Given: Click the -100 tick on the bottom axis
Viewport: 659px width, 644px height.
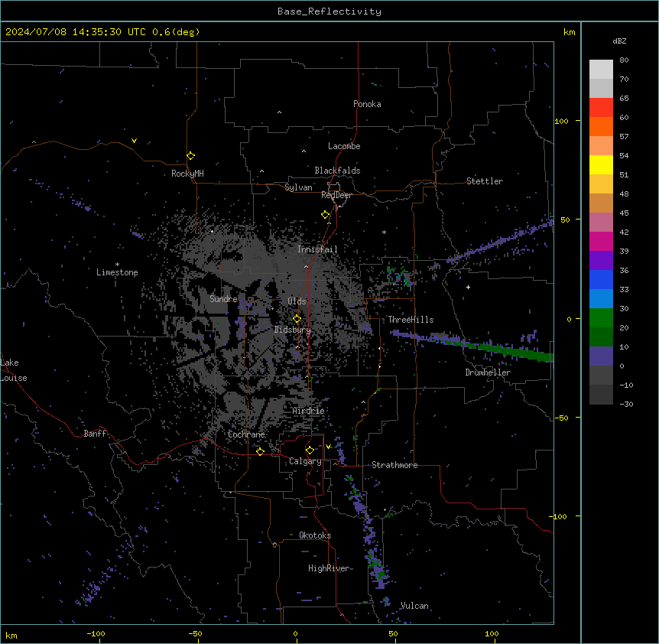Looking at the screenshot, I should pos(96,633).
